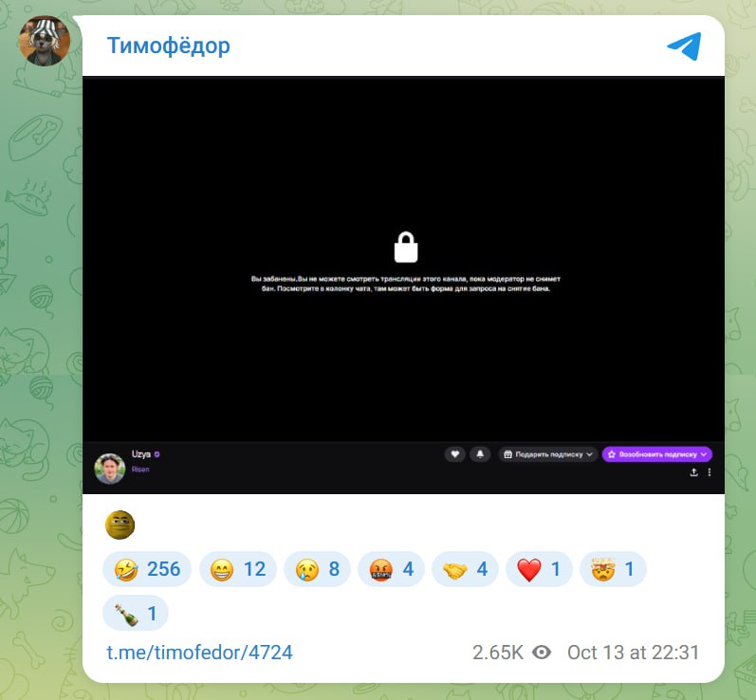Click the lock icon on the banned screen
Viewport: 756px width, 700px height.
pyautogui.click(x=406, y=248)
